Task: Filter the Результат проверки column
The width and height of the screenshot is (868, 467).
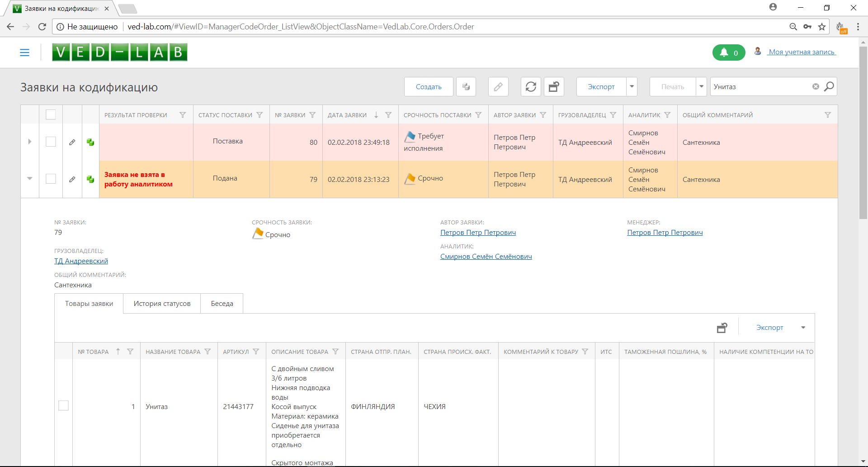Action: (183, 115)
